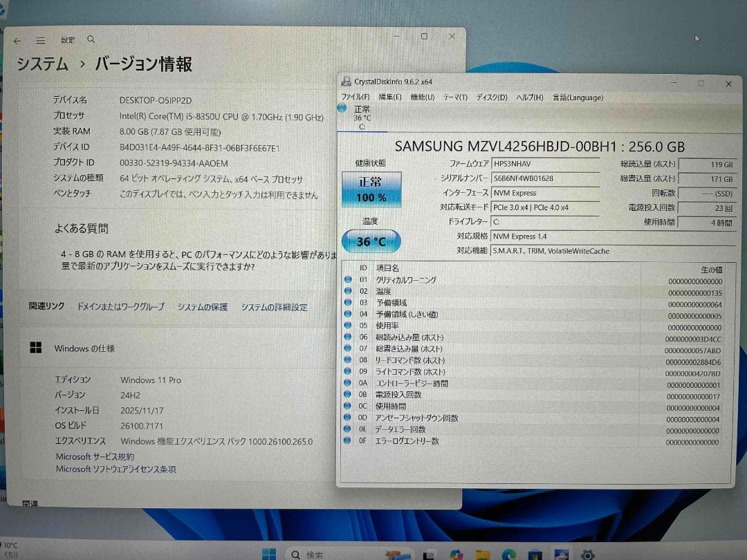The image size is (747, 560).
Task: Click the search magnifier icon in Settings
Action: pyautogui.click(x=91, y=39)
